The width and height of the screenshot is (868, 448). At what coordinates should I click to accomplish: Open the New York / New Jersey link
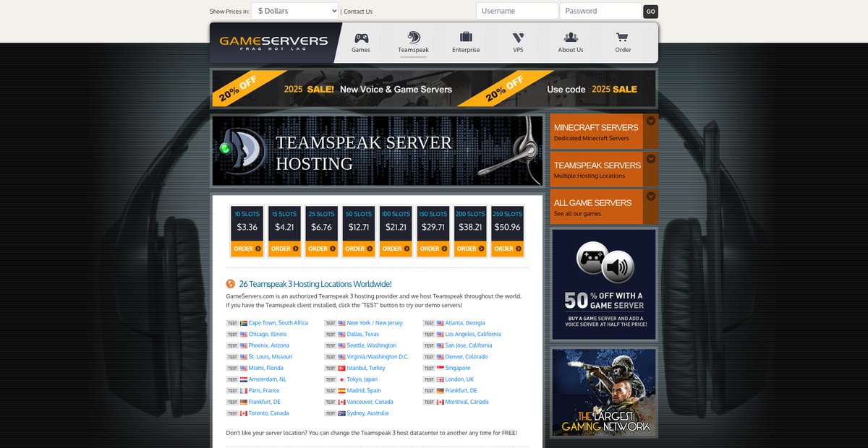coord(375,323)
